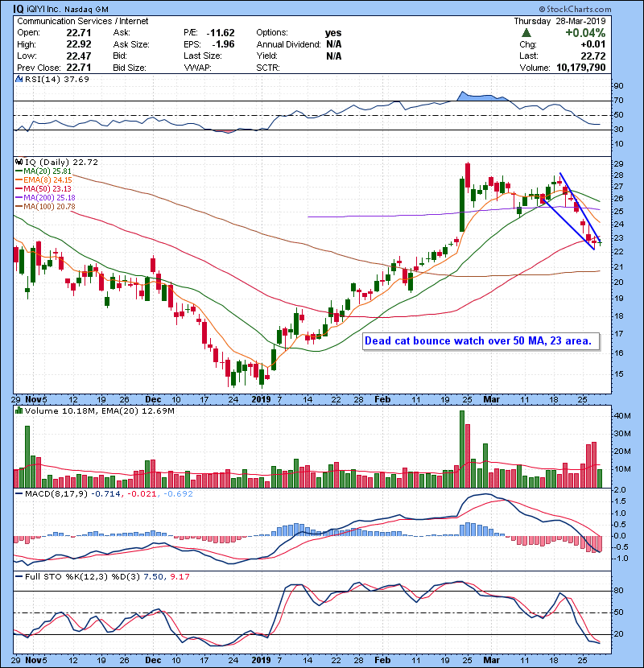Click the EPS value -1.96

(223, 44)
